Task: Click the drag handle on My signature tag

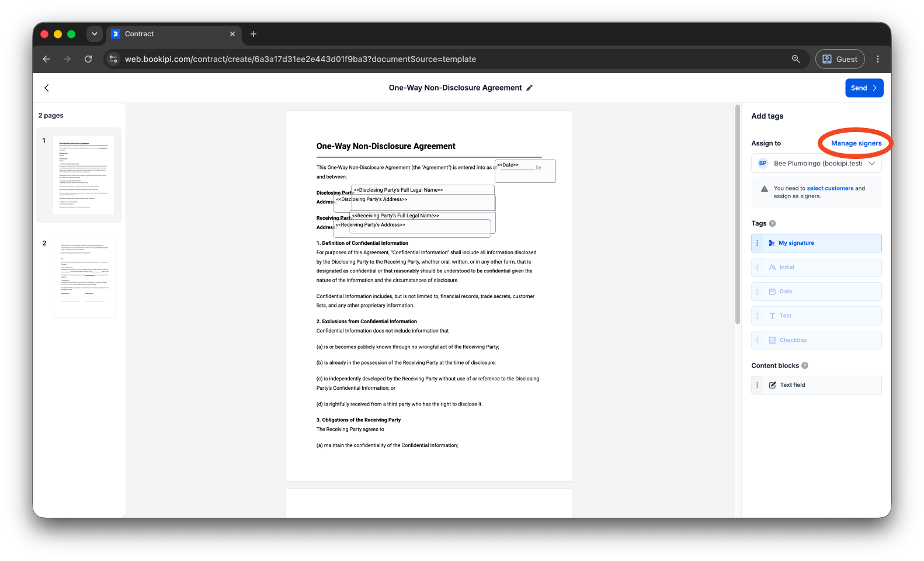Action: (x=757, y=243)
